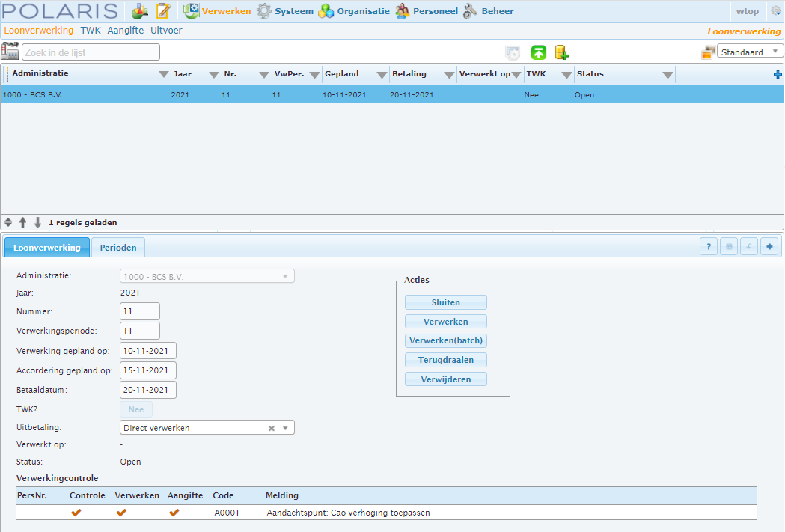This screenshot has height=532, width=785.
Task: Open the Status column filter arrow
Action: click(668, 75)
